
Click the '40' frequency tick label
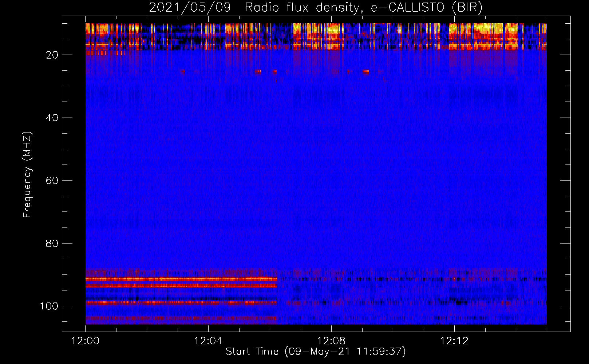pos(52,118)
